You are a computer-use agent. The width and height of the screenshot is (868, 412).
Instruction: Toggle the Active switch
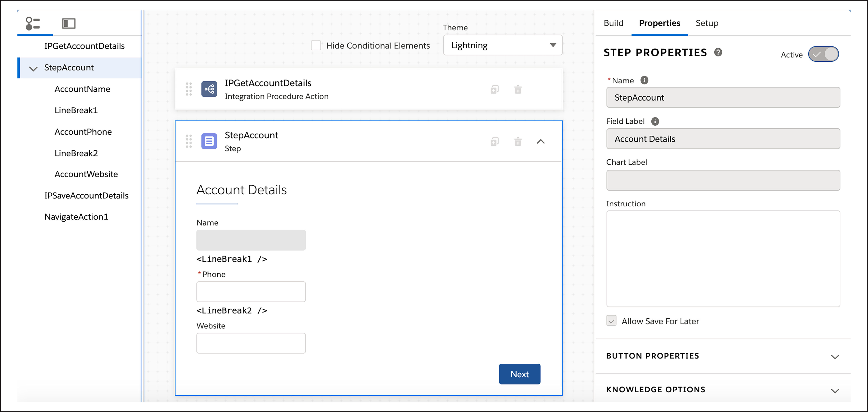[823, 54]
